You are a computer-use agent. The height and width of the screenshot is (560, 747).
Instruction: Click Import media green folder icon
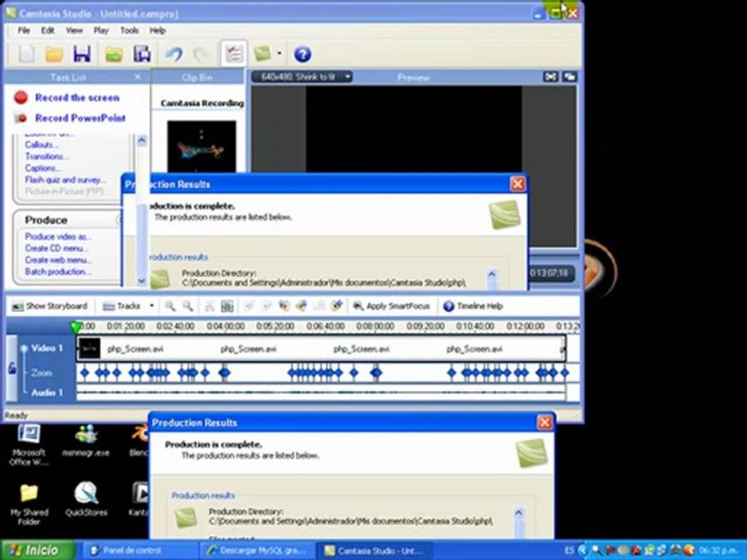point(114,54)
